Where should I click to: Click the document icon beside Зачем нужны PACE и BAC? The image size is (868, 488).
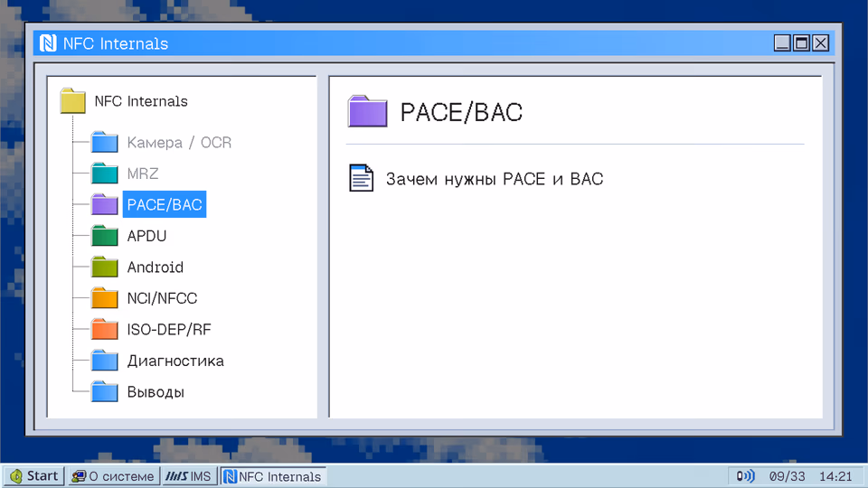362,178
